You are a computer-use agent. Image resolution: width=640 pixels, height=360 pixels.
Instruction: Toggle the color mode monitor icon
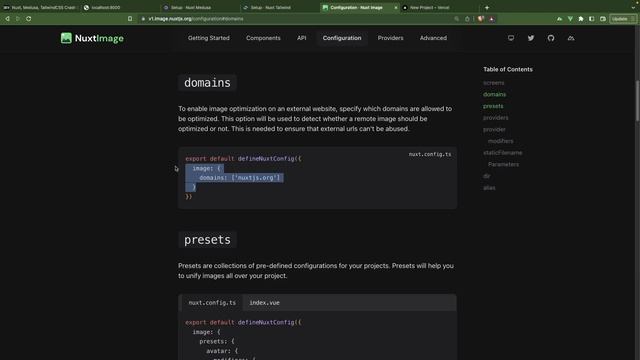pyautogui.click(x=511, y=38)
